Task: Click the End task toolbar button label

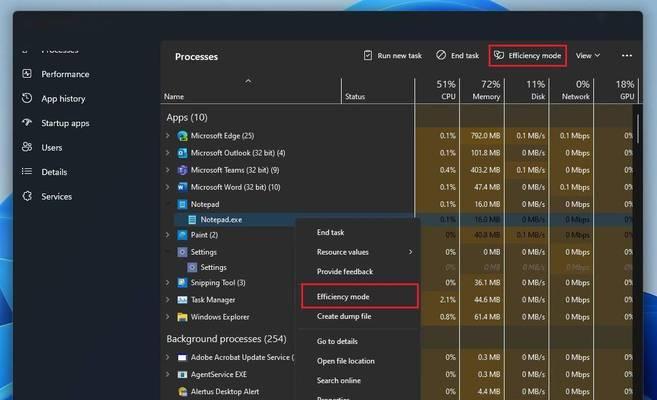Action: pyautogui.click(x=465, y=56)
